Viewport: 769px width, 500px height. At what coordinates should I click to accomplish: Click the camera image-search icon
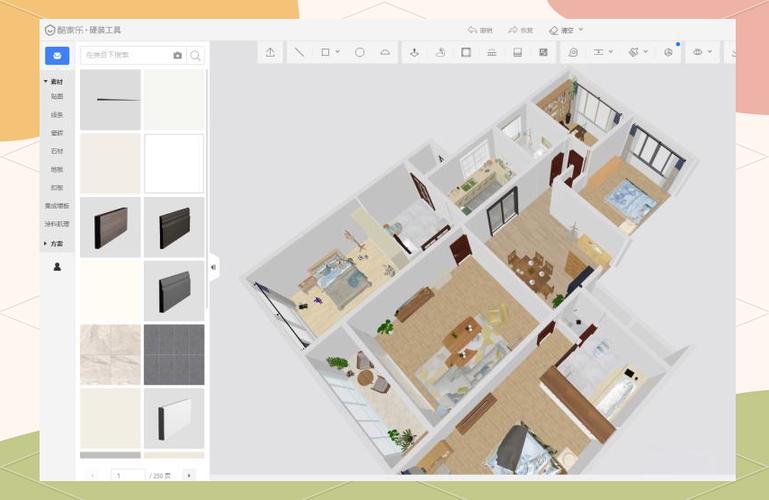178,56
